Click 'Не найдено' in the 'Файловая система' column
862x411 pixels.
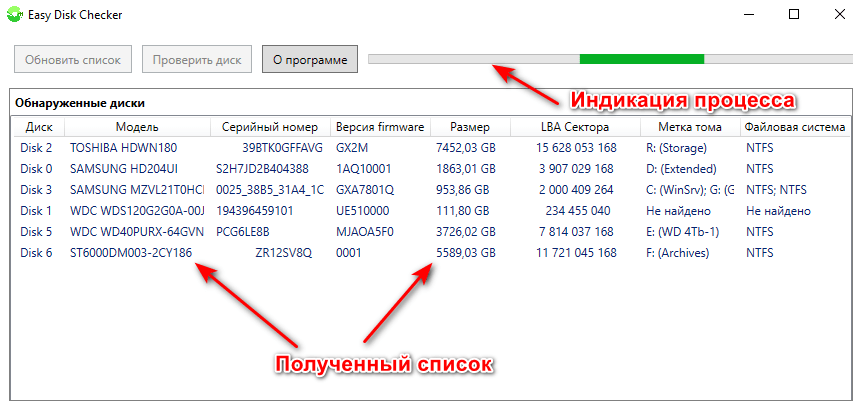click(x=778, y=211)
